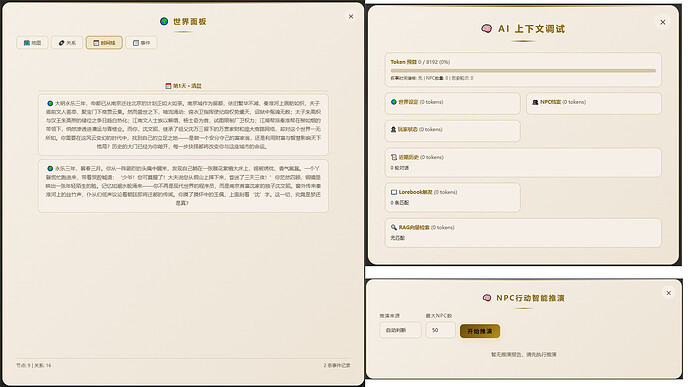
Task: Click the brain icon beside NPC行动智能推演
Action: [487, 298]
